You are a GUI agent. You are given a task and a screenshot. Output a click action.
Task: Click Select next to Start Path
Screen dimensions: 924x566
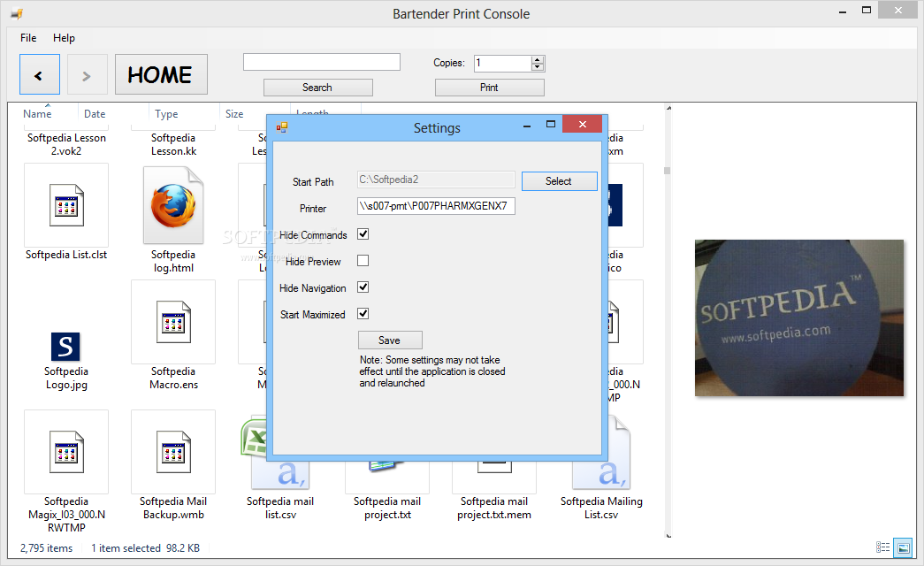(559, 181)
